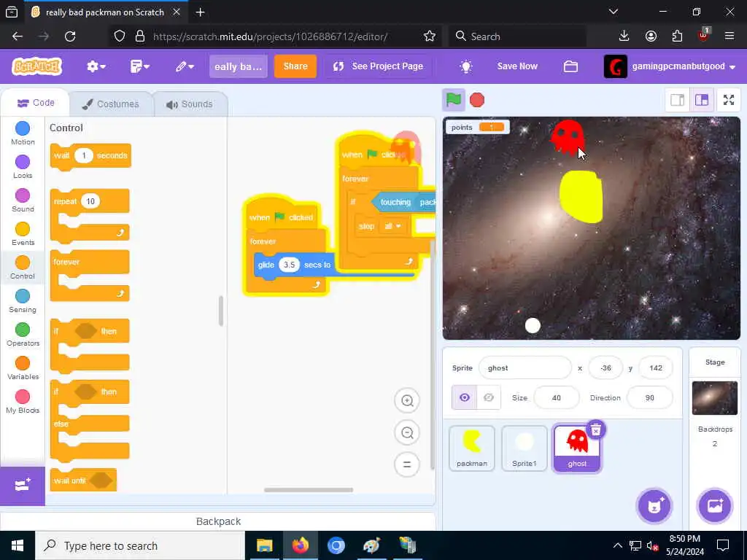Open the Operators block category
Screen dimensions: 747x560
click(x=23, y=334)
